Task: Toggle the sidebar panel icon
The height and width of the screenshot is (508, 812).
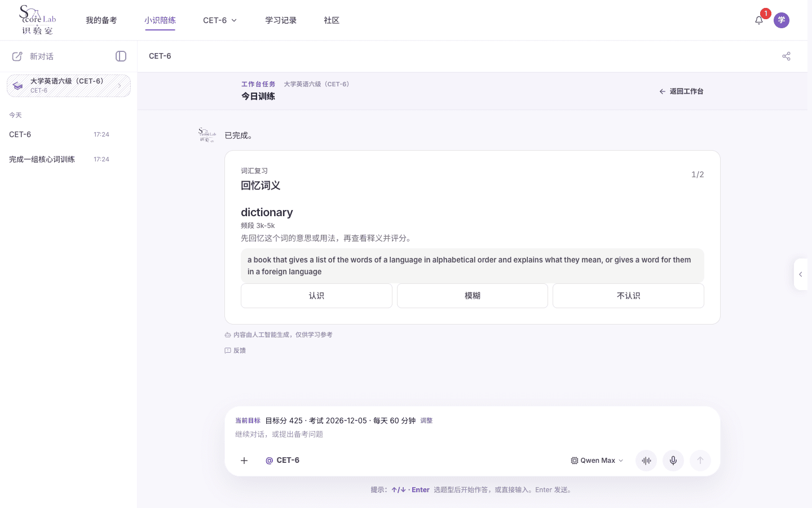Action: tap(121, 56)
